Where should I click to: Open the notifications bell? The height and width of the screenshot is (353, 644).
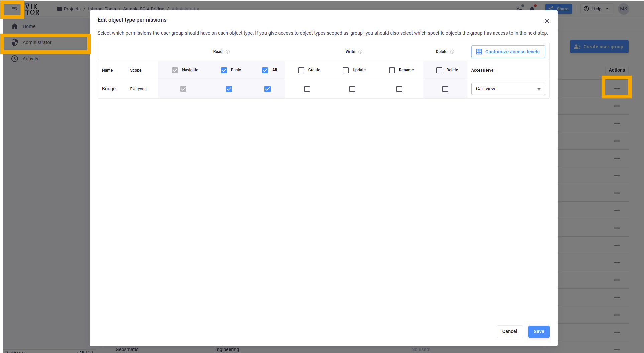point(532,9)
